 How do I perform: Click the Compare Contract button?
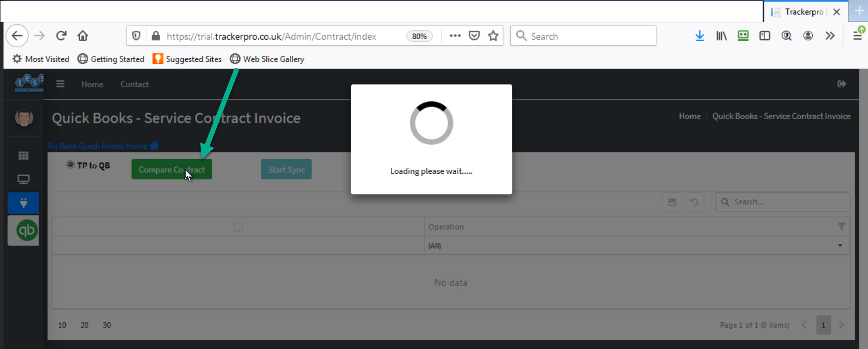click(172, 170)
